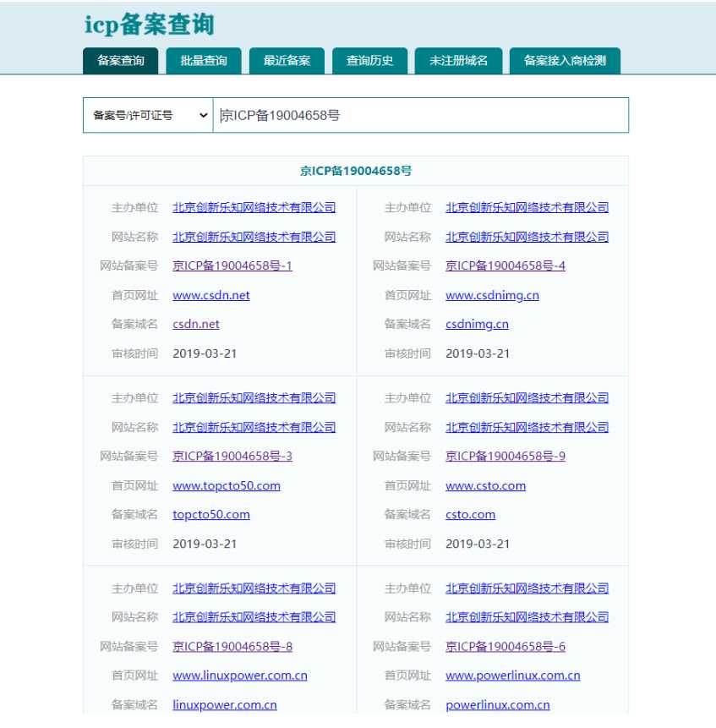Screen dimensions: 716x728
Task: Open 主办单位 company link in linuxpower.com.cn record
Action: click(254, 588)
